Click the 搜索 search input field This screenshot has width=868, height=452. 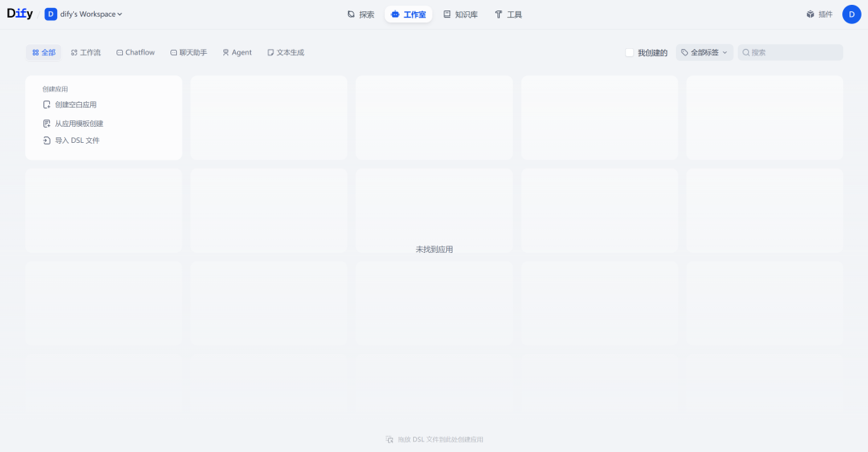coord(790,52)
